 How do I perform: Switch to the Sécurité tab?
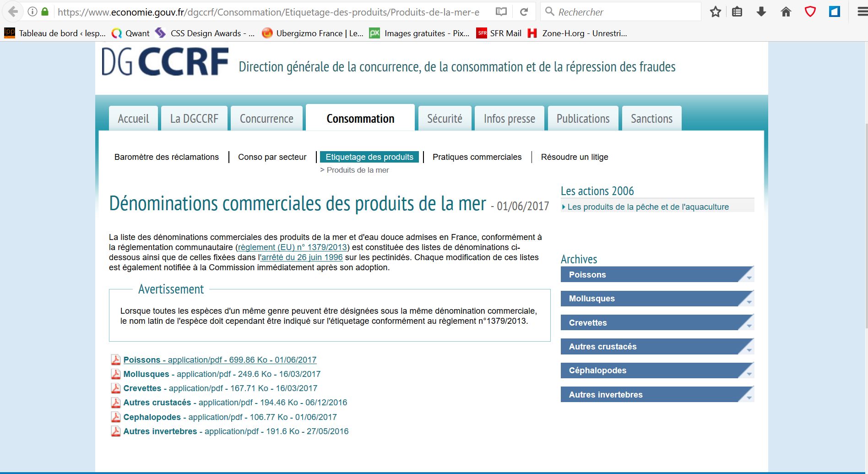pyautogui.click(x=445, y=119)
